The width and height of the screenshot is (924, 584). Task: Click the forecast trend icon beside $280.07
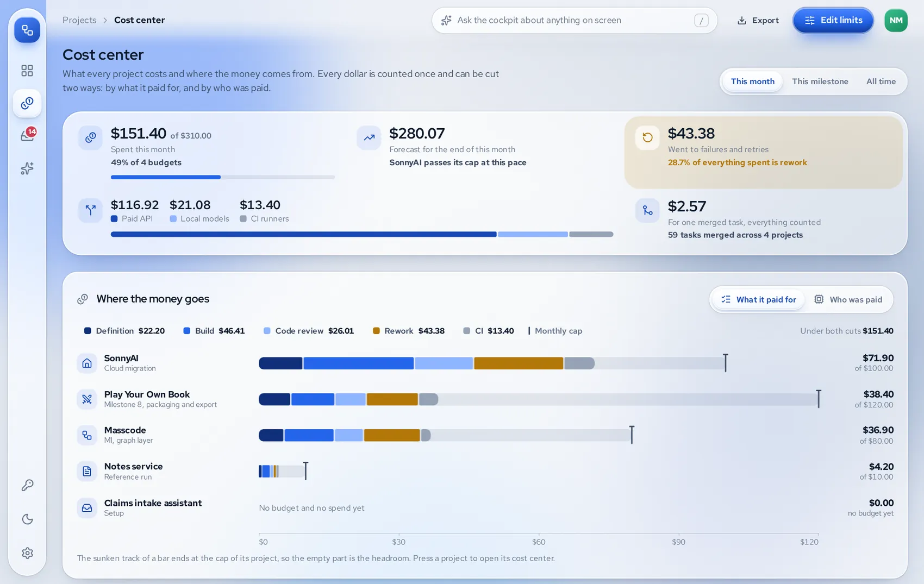click(x=369, y=137)
